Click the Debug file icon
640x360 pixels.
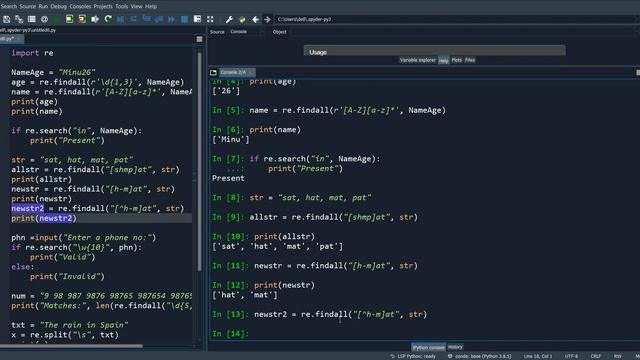pyautogui.click(x=121, y=19)
